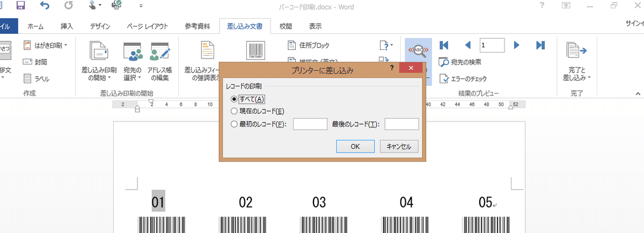Click キャンセル to dismiss dialog
Image resolution: width=644 pixels, height=233 pixels.
(399, 147)
